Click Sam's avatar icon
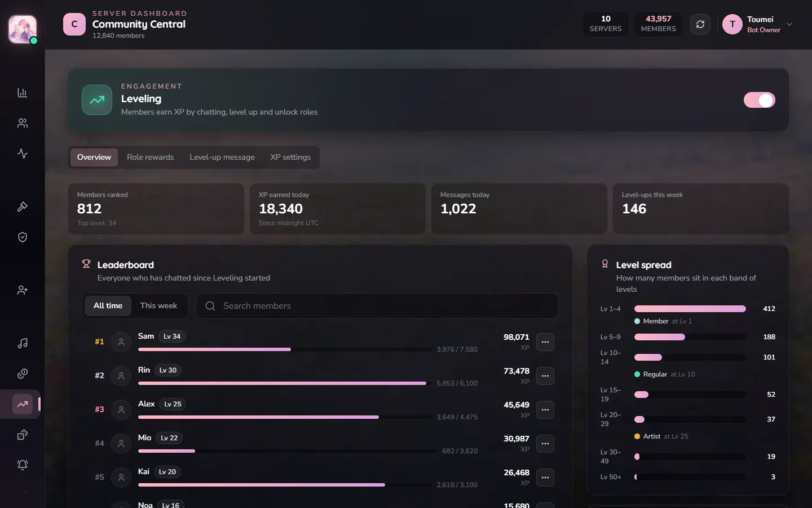Viewport: 812px width, 508px height. (121, 342)
